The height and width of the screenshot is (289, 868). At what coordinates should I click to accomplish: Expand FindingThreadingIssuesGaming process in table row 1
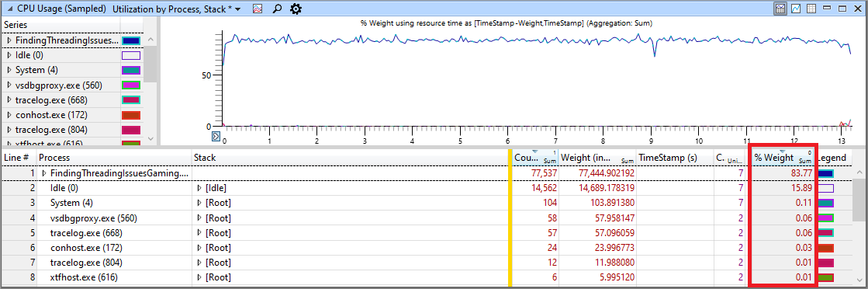pos(44,173)
